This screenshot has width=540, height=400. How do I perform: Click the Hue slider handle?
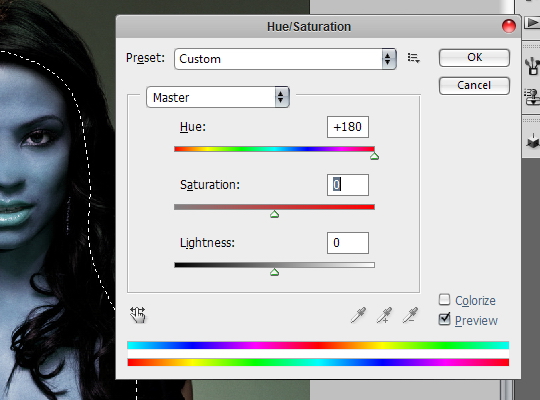click(x=374, y=156)
